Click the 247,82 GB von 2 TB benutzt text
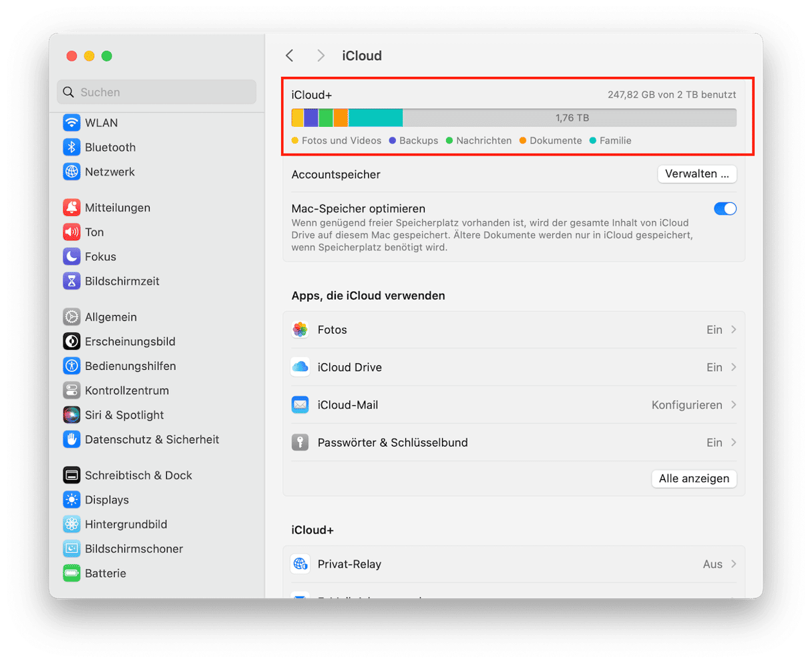The width and height of the screenshot is (812, 663). [672, 95]
